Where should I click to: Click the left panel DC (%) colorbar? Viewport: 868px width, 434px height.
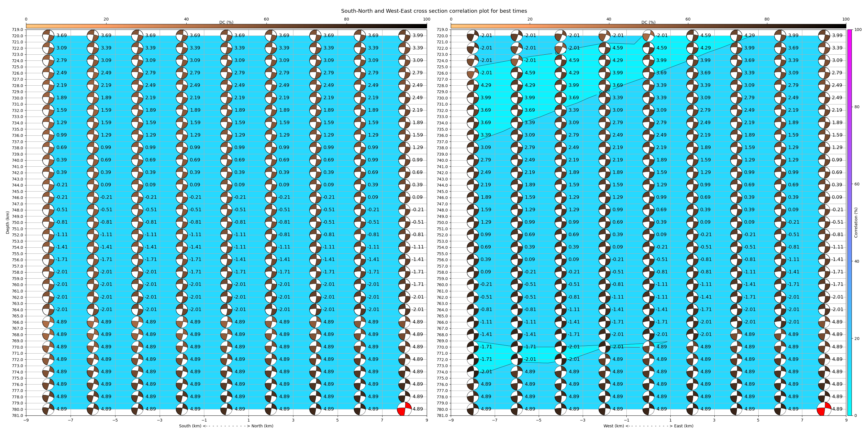pos(226,26)
